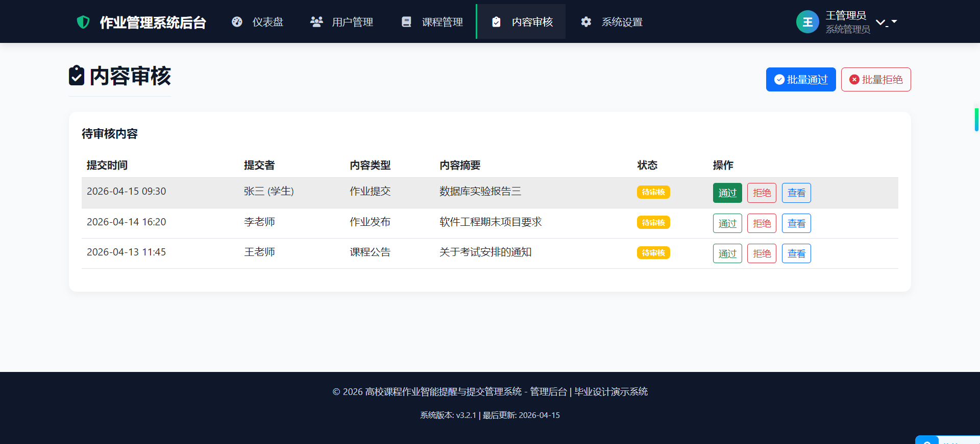This screenshot has width=980, height=444.
Task: Click the 状态 column header
Action: [x=647, y=165]
